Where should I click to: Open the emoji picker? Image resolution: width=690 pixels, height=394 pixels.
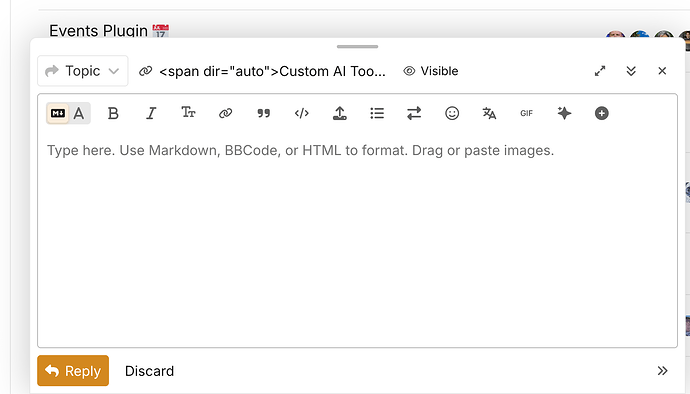(452, 113)
